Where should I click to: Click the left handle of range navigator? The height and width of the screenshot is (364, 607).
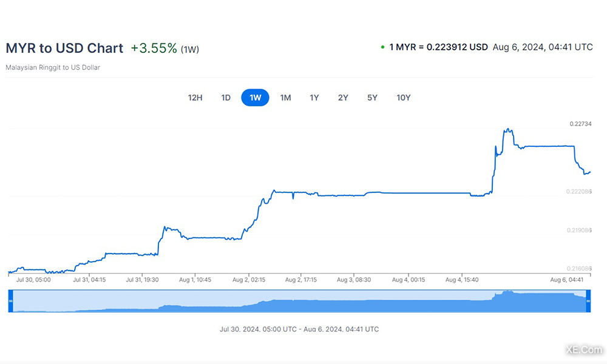(x=10, y=301)
